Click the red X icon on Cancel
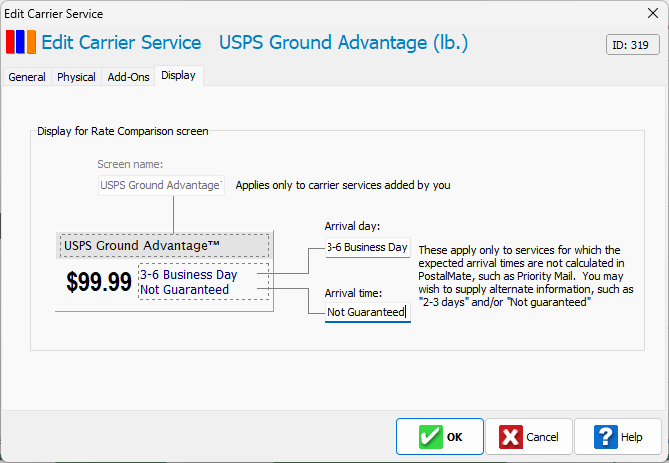This screenshot has width=669, height=463. pyautogui.click(x=511, y=437)
